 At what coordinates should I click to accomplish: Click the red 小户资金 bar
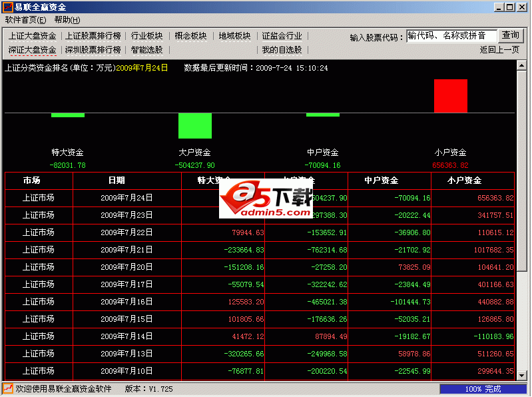[451, 96]
